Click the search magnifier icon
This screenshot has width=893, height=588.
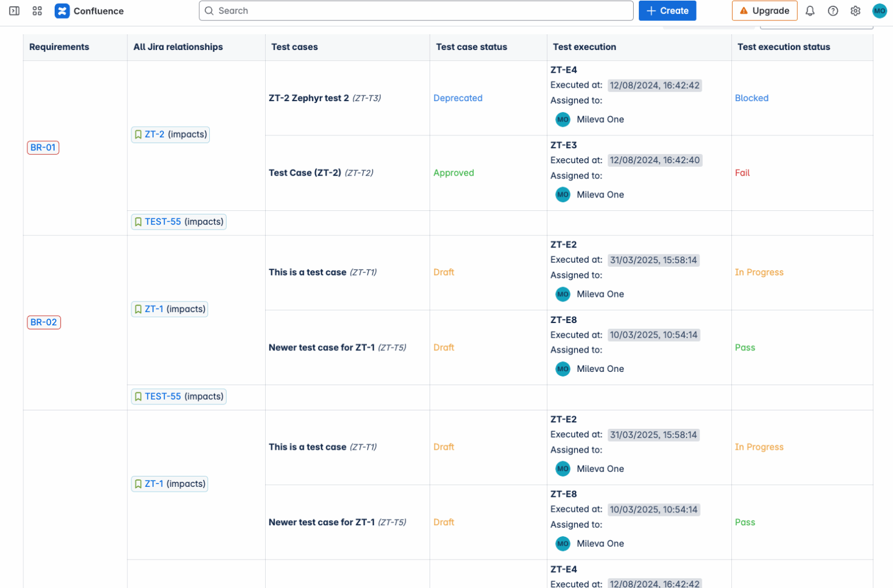[x=209, y=10]
